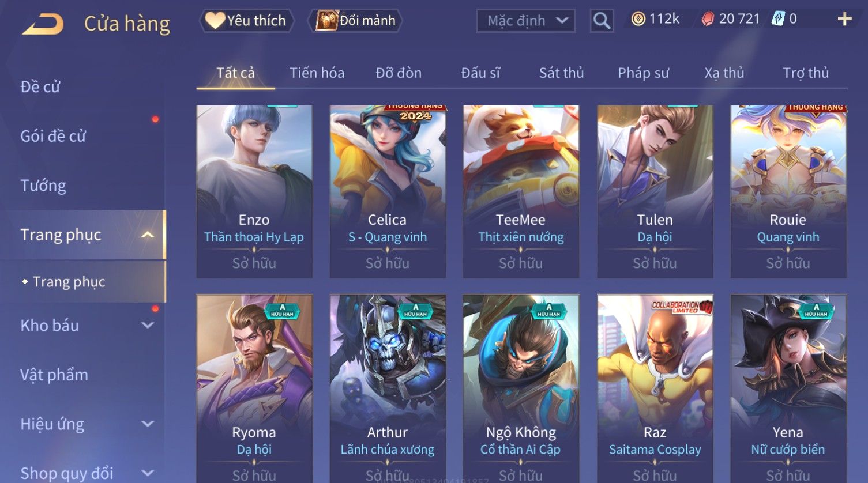This screenshot has height=483, width=868.
Task: Tap the blue voucher currency icon
Action: coord(778,19)
